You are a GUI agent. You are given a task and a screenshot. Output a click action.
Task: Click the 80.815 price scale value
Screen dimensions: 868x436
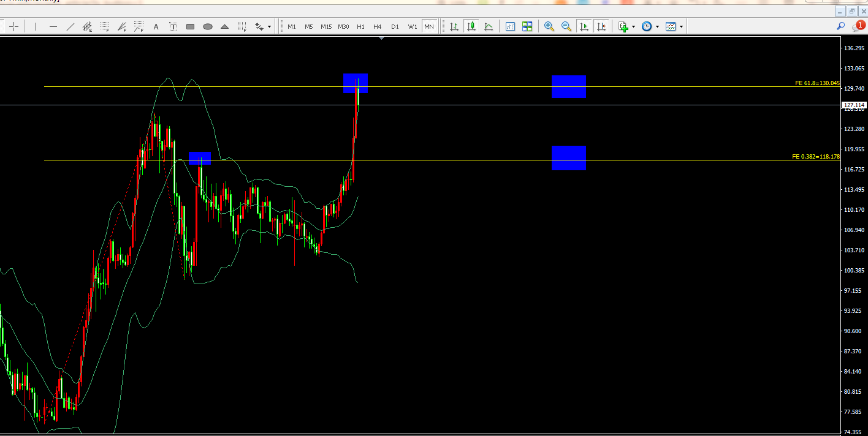[x=854, y=392]
